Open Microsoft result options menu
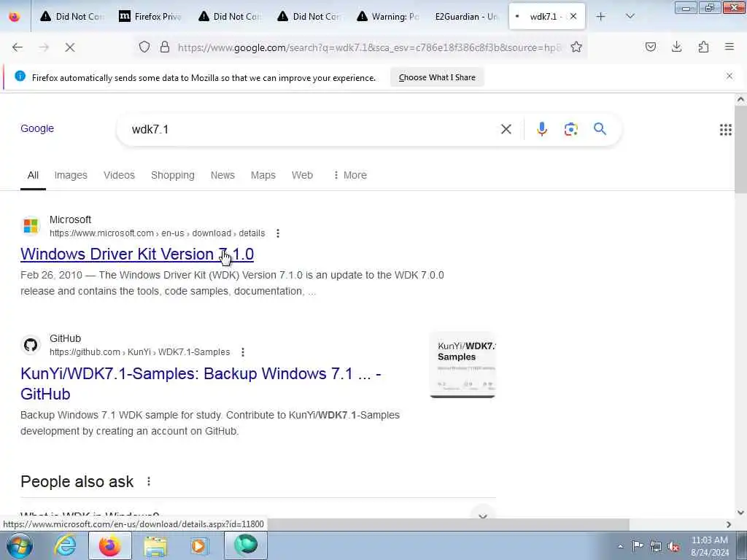The height and width of the screenshot is (560, 747). [278, 233]
